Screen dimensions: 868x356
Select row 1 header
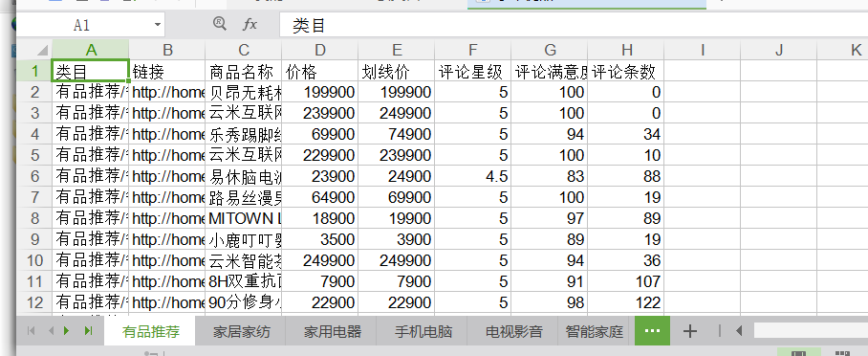pos(34,71)
